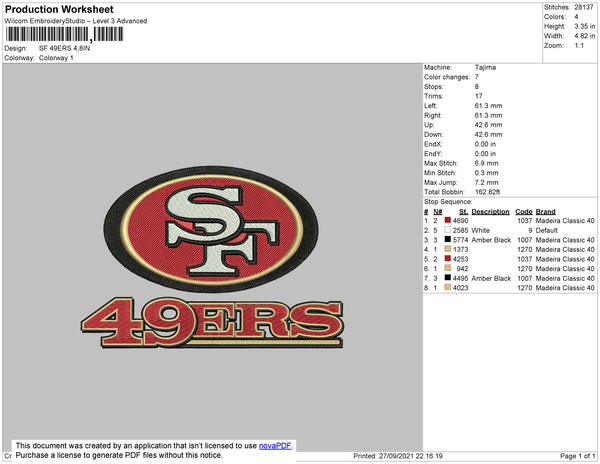Click the Max Jump value '7.2 mm'
This screenshot has width=600, height=464.
[x=486, y=182]
